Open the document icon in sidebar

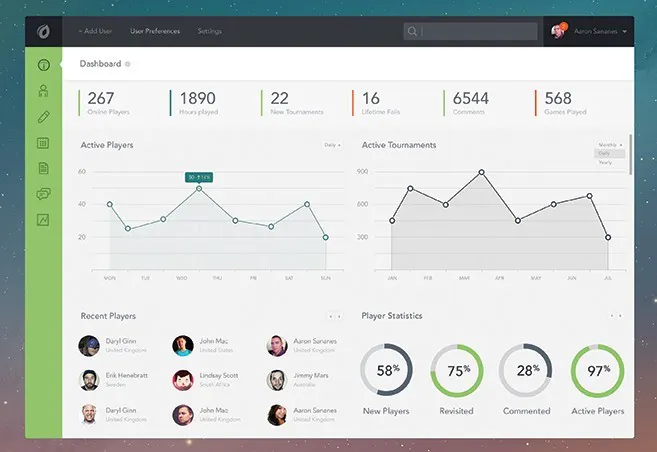pyautogui.click(x=43, y=168)
